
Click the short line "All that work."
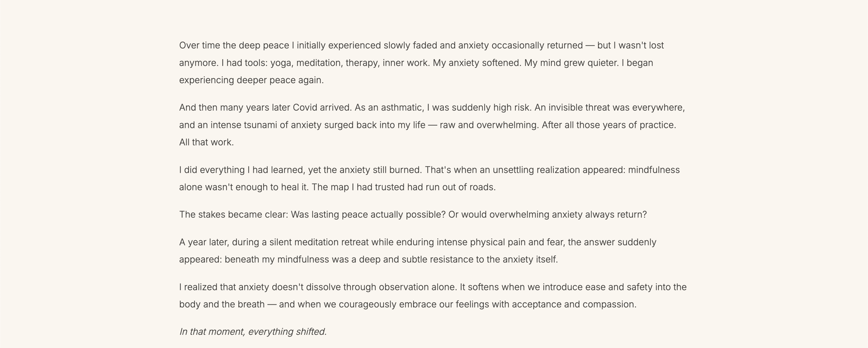point(206,142)
